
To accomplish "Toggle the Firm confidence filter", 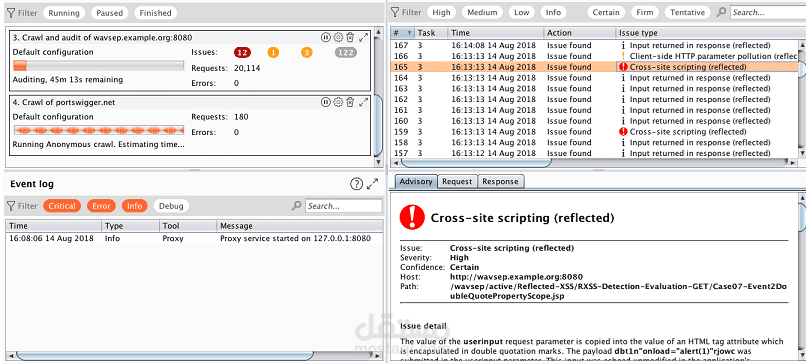I will pyautogui.click(x=645, y=12).
